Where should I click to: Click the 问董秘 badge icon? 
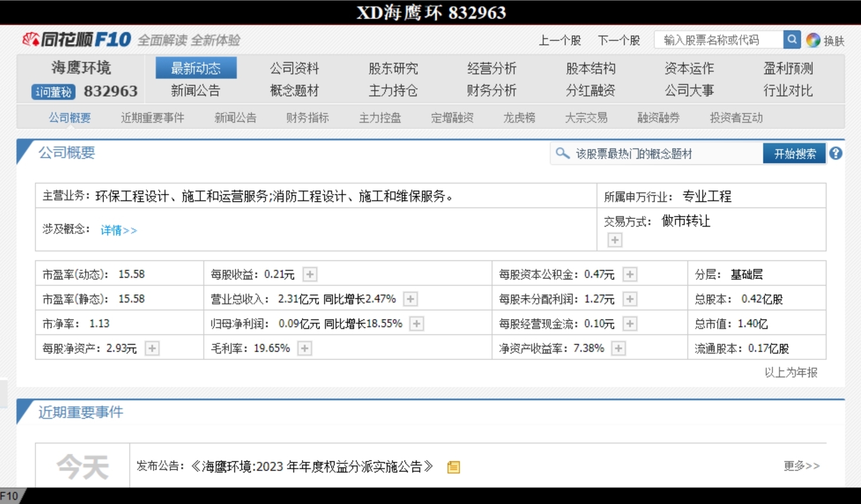53,92
